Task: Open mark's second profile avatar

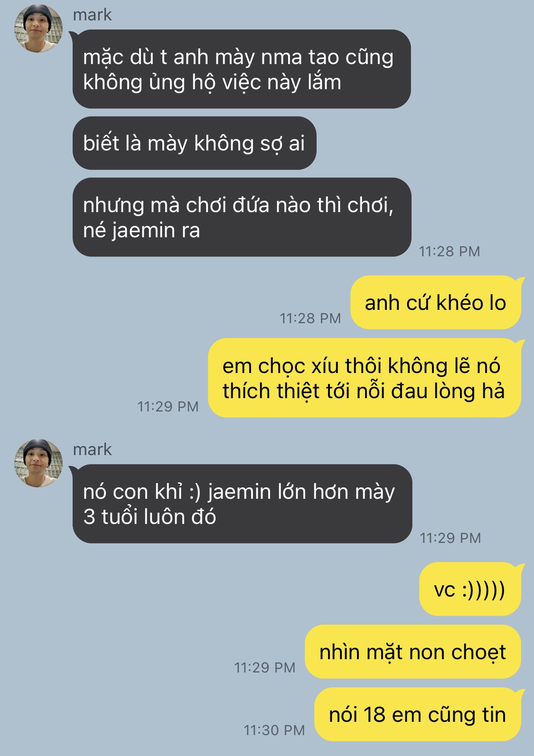Action: pyautogui.click(x=38, y=463)
